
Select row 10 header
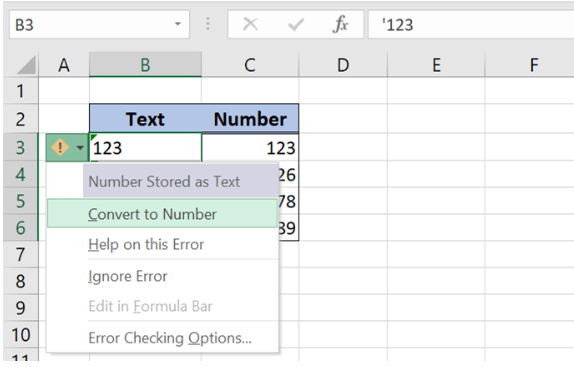coord(20,334)
